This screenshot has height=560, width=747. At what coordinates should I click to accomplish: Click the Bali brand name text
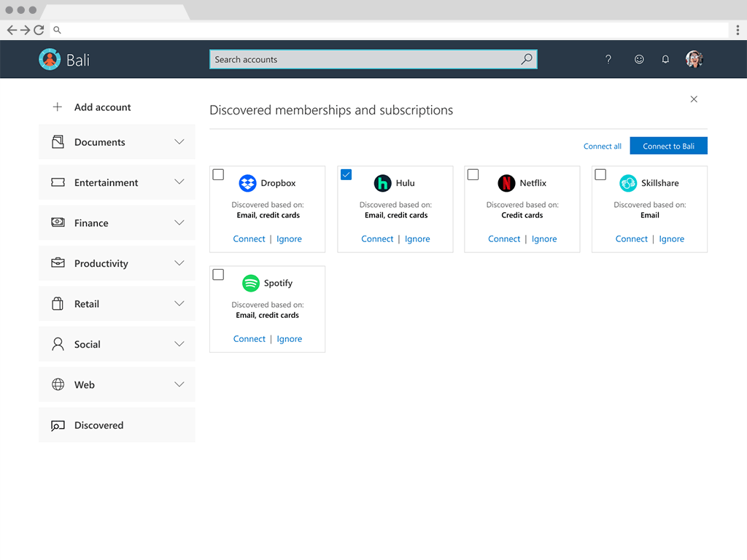(78, 60)
